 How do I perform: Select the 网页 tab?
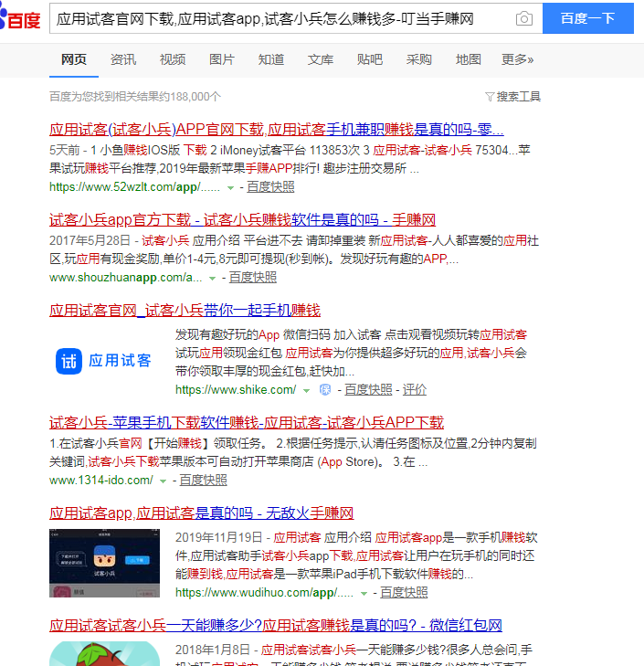pyautogui.click(x=74, y=59)
